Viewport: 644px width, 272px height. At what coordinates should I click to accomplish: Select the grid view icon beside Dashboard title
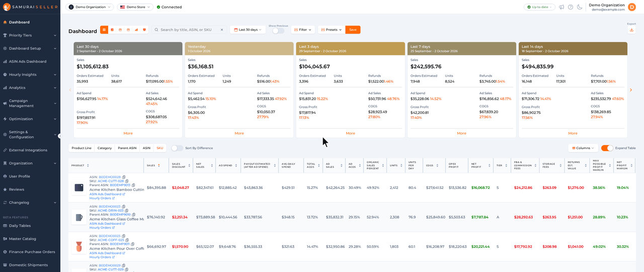[104, 30]
